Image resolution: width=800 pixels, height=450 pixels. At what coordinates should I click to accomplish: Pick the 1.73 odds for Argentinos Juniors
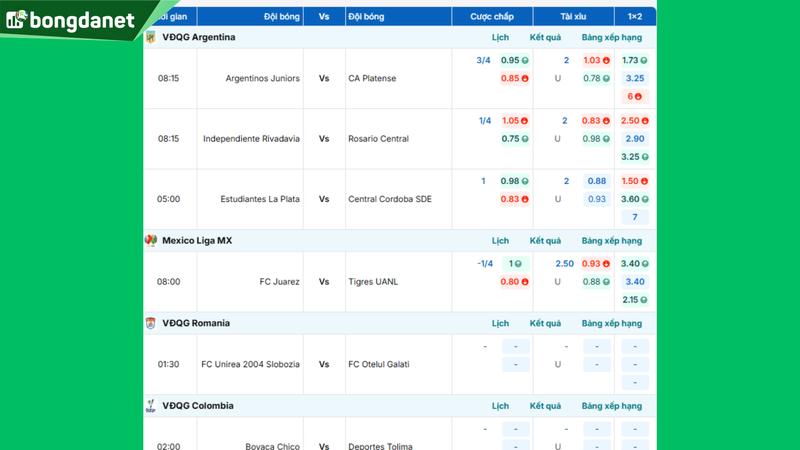(634, 60)
